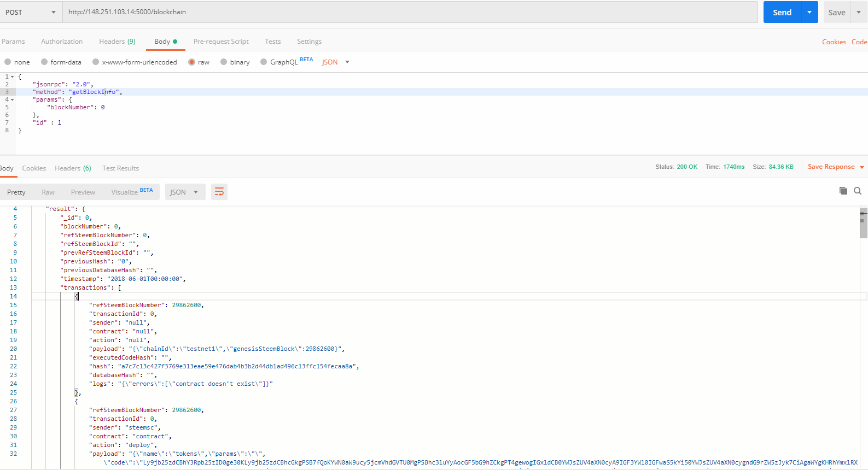Switch response view to Pretty
868x470 pixels.
click(x=16, y=192)
